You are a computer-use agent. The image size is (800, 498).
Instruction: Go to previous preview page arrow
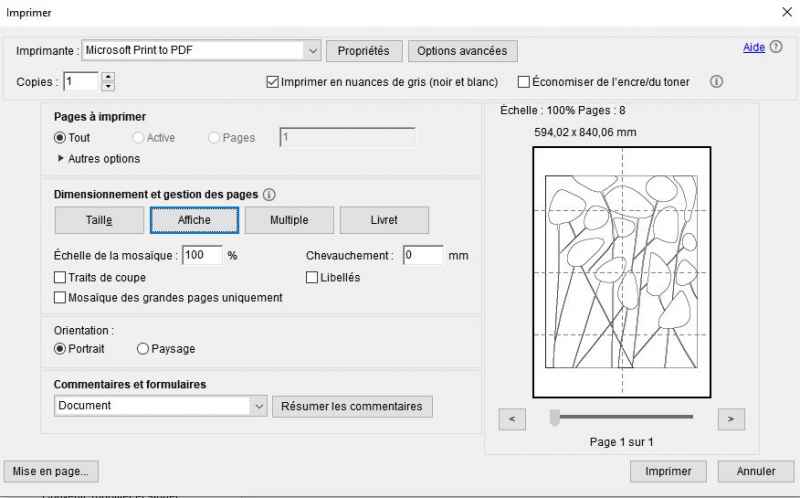(x=512, y=419)
